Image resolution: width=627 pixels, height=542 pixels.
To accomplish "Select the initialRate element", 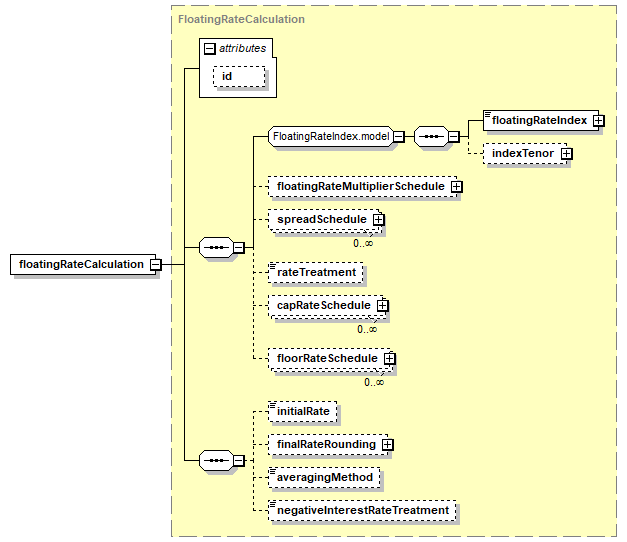I will coord(305,411).
